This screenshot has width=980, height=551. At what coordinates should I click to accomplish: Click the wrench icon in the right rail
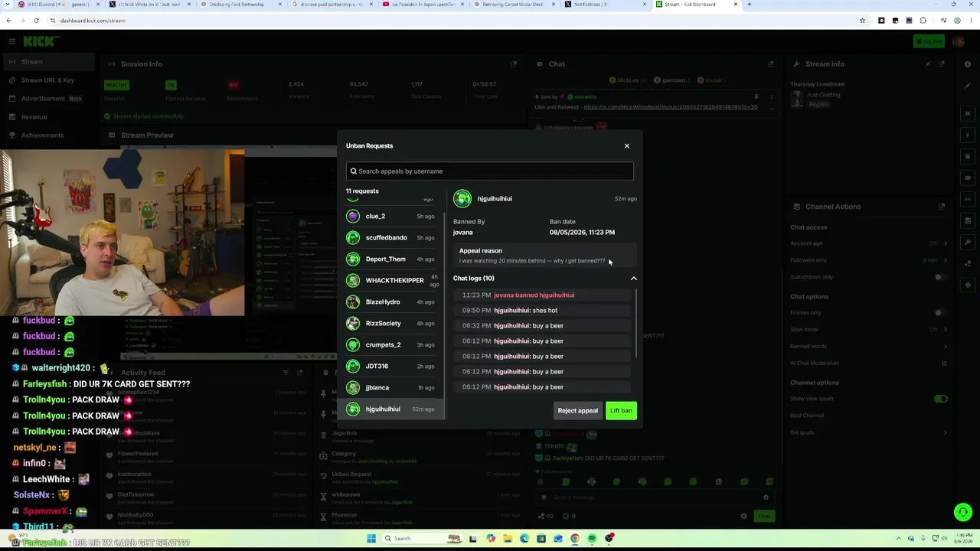pyautogui.click(x=968, y=243)
